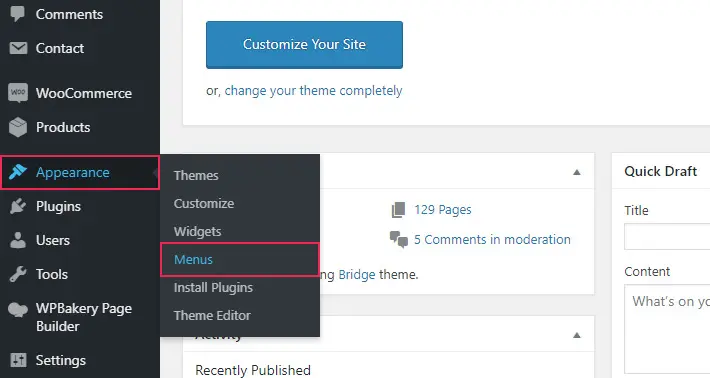Click the Tools wrench icon
The height and width of the screenshot is (378, 710).
(18, 274)
